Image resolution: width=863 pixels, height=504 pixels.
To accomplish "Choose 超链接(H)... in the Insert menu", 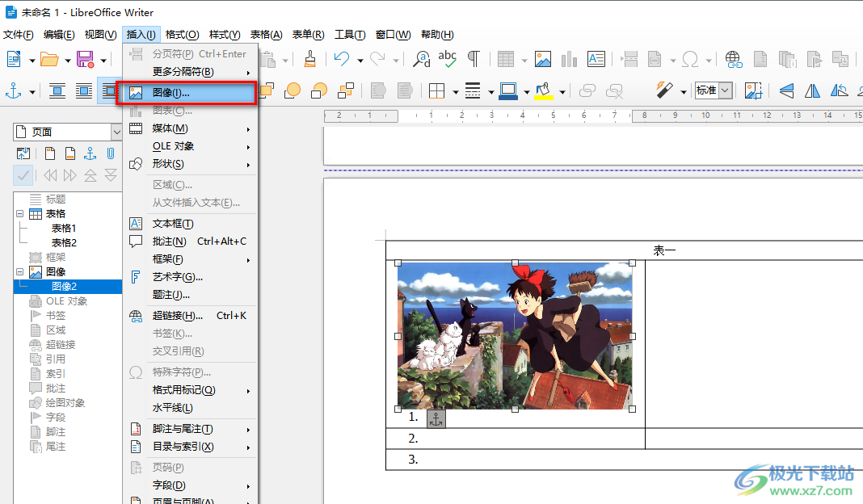I will [190, 315].
